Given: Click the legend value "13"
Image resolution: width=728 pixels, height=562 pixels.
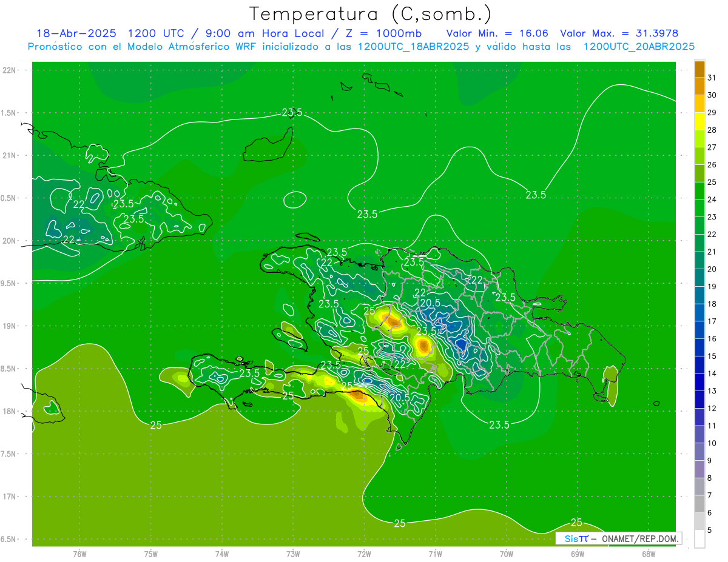Looking at the screenshot, I should [x=712, y=391].
